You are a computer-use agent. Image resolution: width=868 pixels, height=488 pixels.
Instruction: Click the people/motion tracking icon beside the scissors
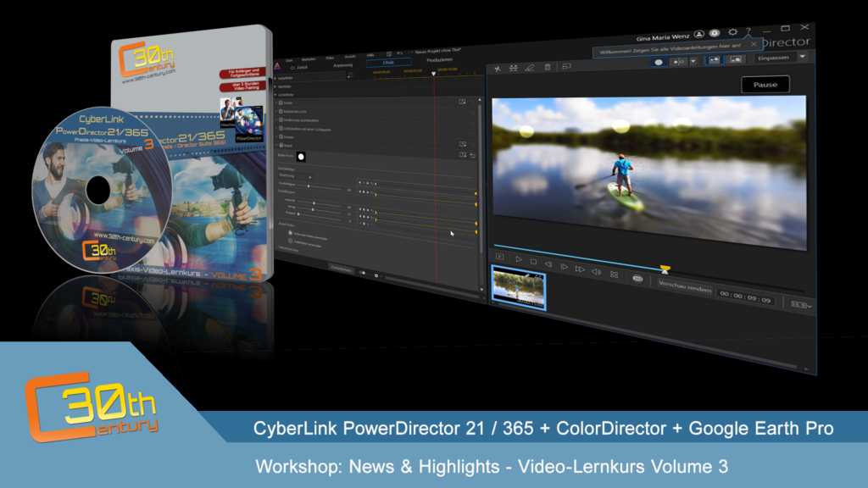(513, 68)
